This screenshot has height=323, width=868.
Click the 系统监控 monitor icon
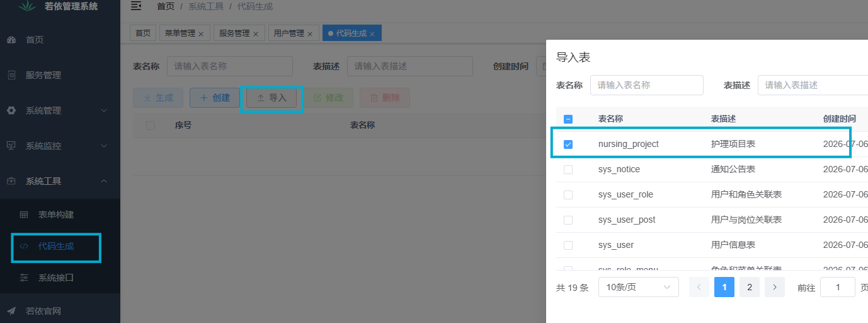(x=11, y=146)
